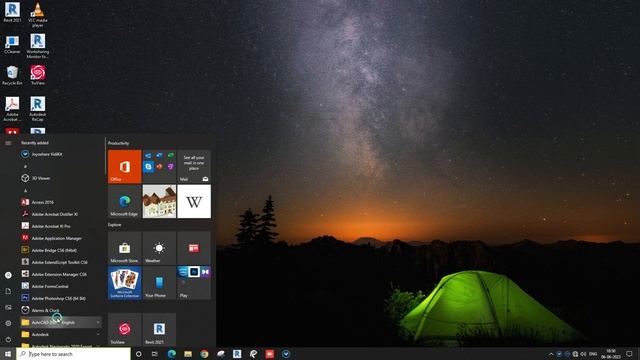
Task: Select VLC media player desktop shortcut
Action: (38, 15)
